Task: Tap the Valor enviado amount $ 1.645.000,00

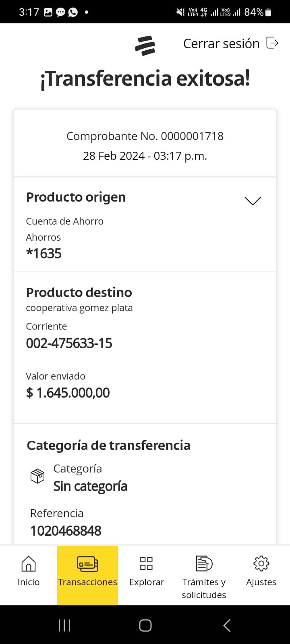Action: [68, 393]
